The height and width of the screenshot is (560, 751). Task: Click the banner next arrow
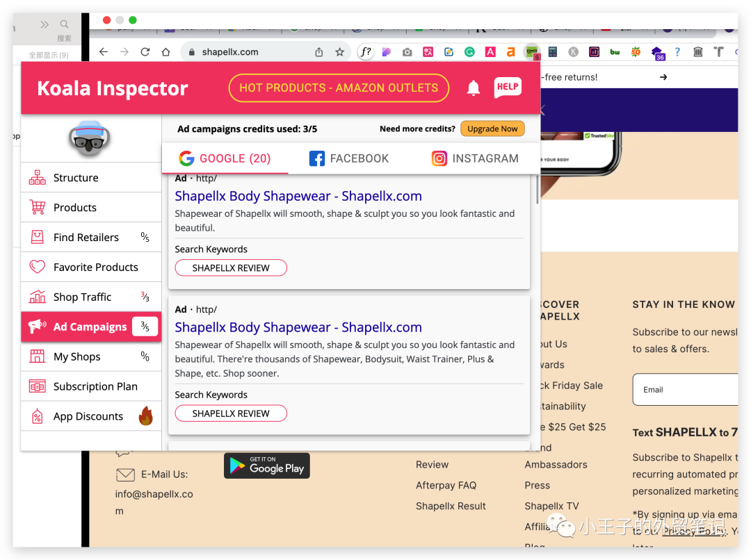[663, 77]
